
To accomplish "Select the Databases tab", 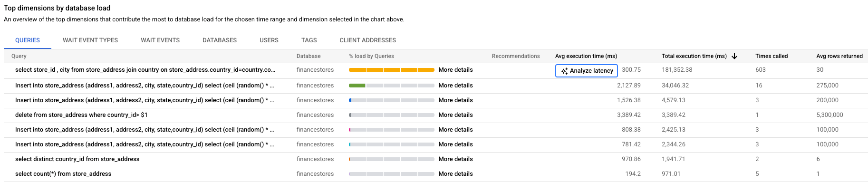I will [x=220, y=40].
